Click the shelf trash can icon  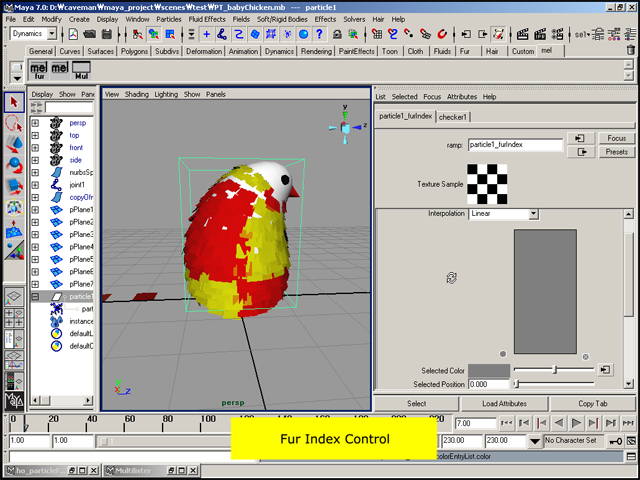(631, 50)
